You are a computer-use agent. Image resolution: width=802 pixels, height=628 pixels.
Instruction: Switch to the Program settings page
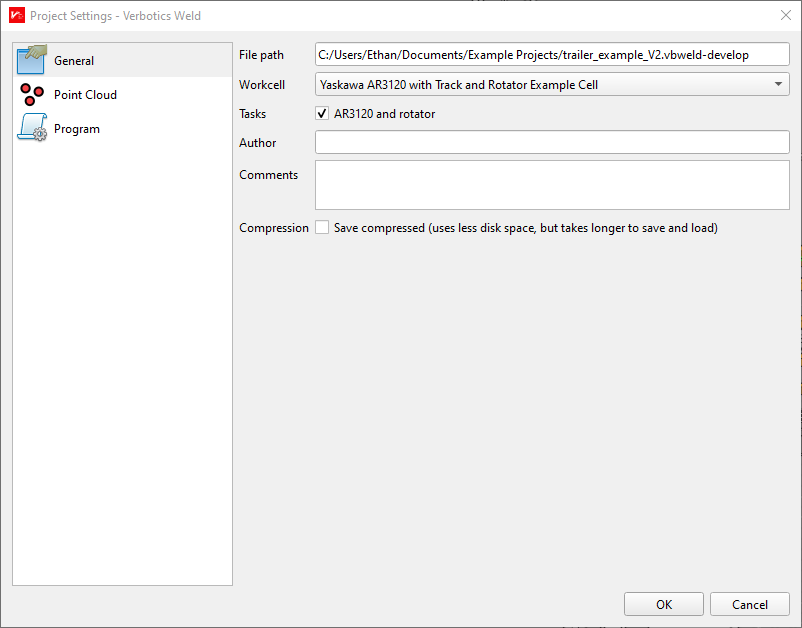[122, 128]
